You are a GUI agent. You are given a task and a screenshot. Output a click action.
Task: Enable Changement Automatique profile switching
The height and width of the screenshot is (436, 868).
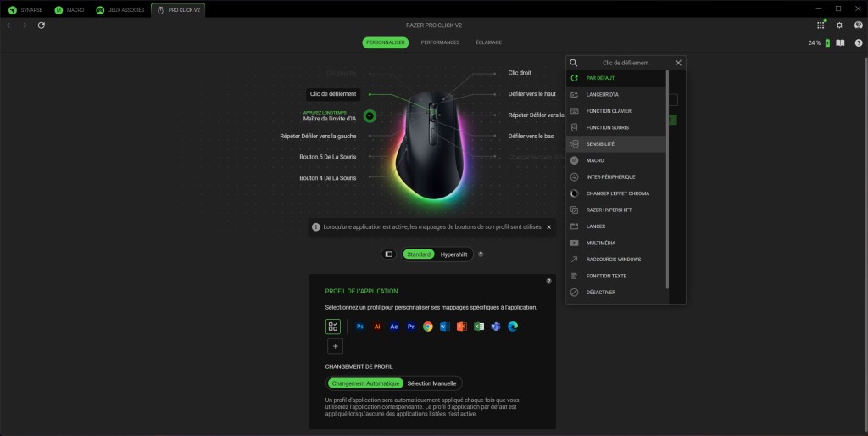coord(365,383)
